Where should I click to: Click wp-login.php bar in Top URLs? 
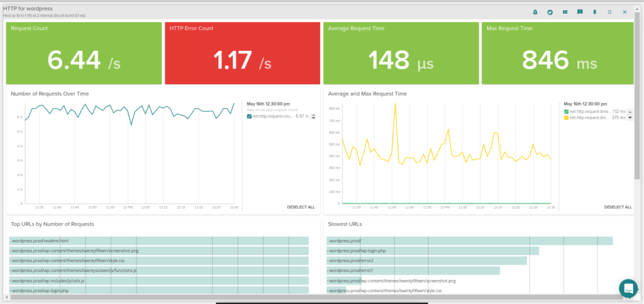159,290
